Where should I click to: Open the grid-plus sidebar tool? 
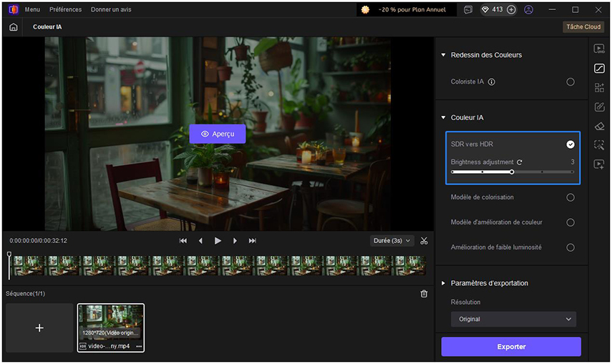599,87
